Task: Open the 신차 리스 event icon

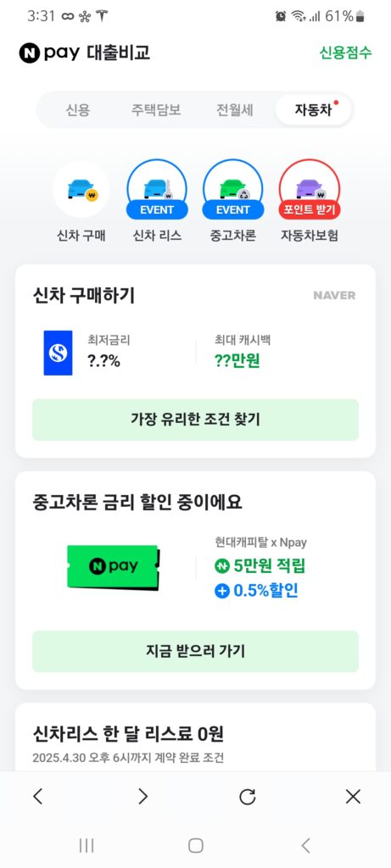Action: (x=157, y=190)
